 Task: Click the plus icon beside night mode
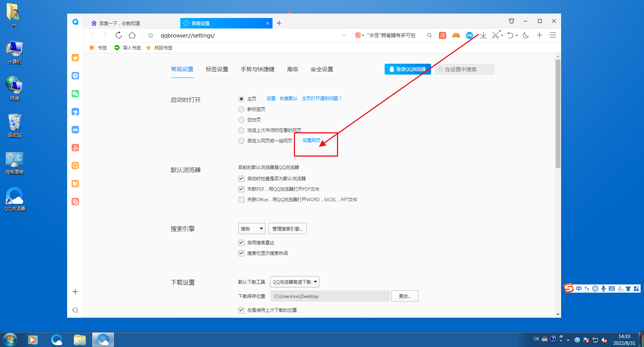(540, 35)
